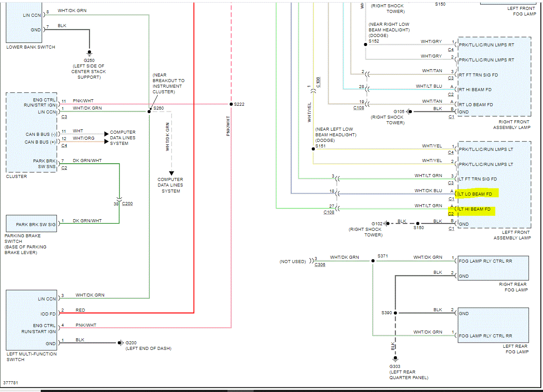Screen dimensions: 543x392
Task: Click the G102 ground symbol
Action: point(387,224)
